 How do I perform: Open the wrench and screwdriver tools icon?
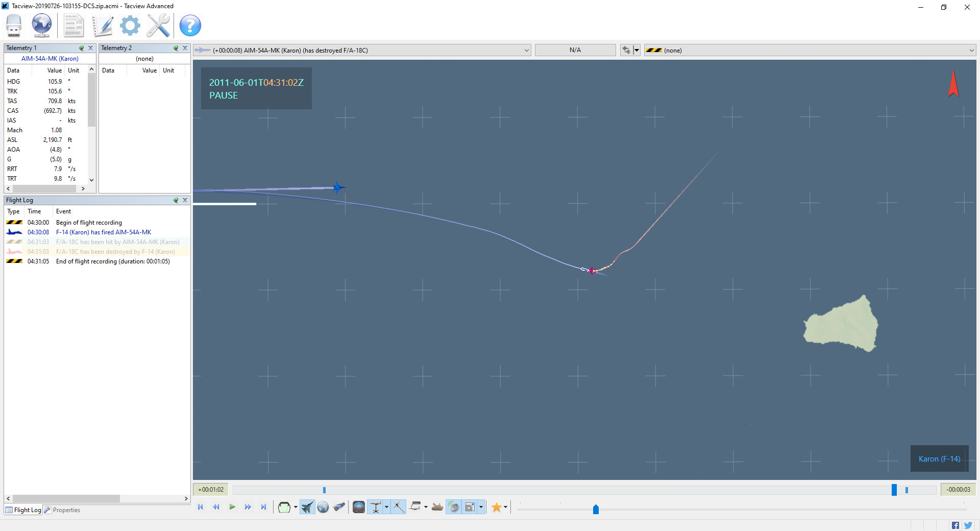pyautogui.click(x=158, y=26)
